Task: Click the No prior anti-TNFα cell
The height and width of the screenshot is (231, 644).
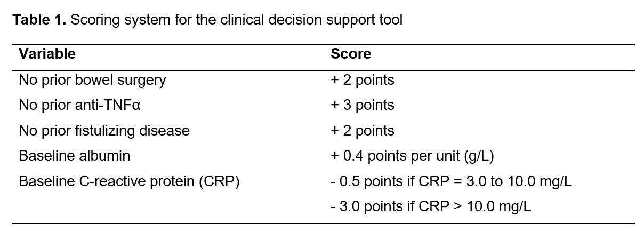Action: (x=79, y=105)
